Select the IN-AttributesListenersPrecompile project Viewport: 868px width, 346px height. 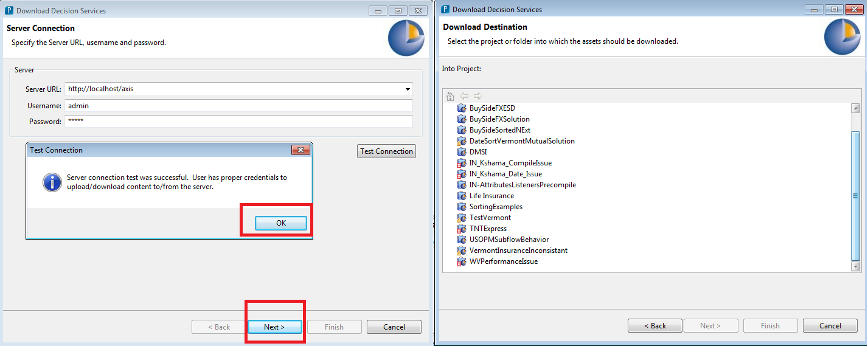tap(523, 185)
